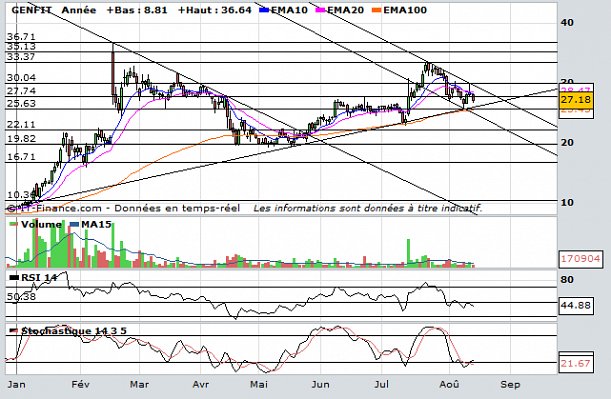Click the yellow 27.18 current price label

click(x=576, y=100)
